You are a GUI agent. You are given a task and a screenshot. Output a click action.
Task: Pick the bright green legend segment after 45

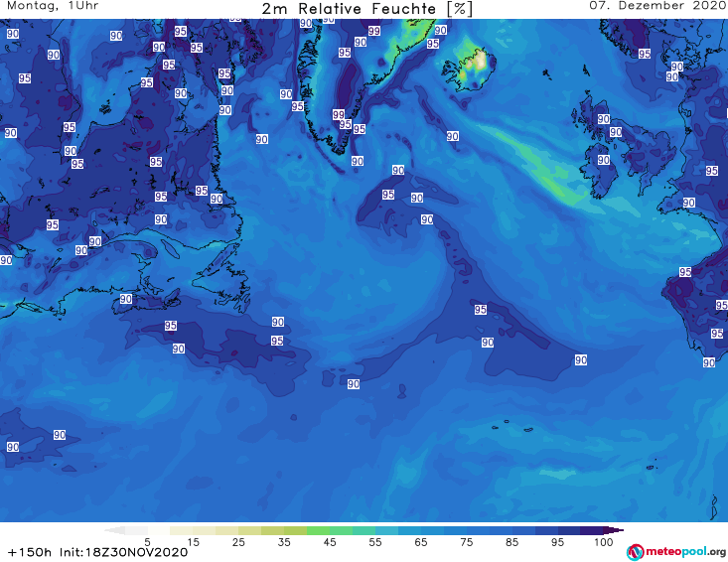(x=341, y=530)
